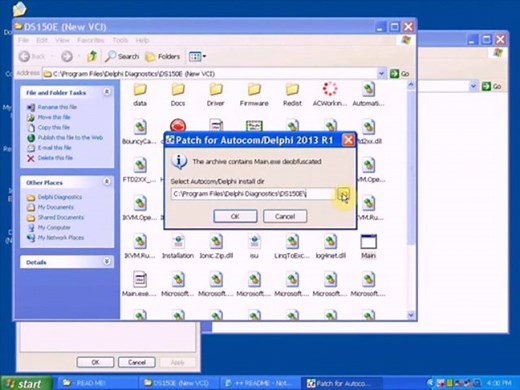This screenshot has height=390, width=520.
Task: Click the Forward navigation button
Action: coord(67,57)
